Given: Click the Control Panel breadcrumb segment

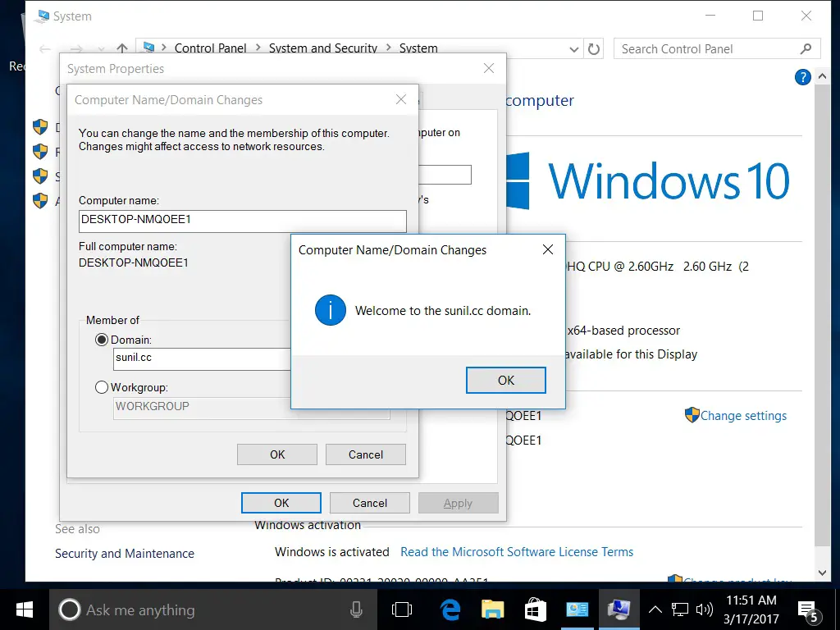Looking at the screenshot, I should [210, 48].
